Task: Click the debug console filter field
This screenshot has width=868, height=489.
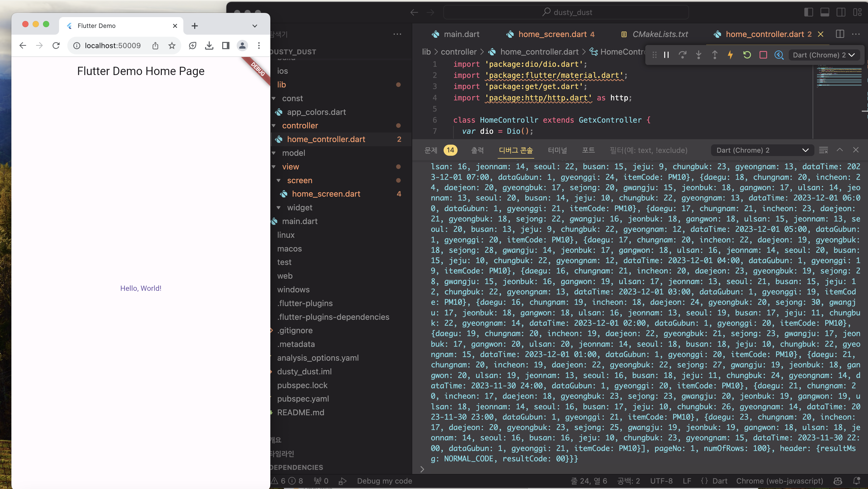Action: 648,150
